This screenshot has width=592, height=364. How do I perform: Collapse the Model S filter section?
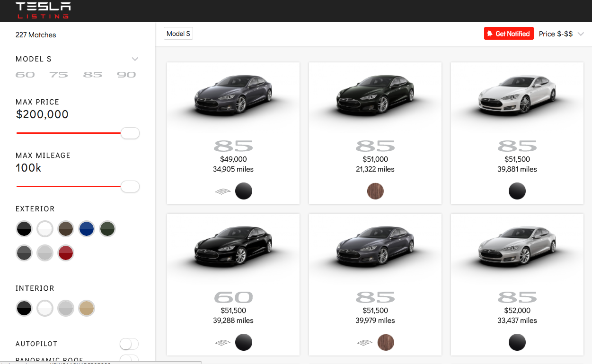[135, 59]
